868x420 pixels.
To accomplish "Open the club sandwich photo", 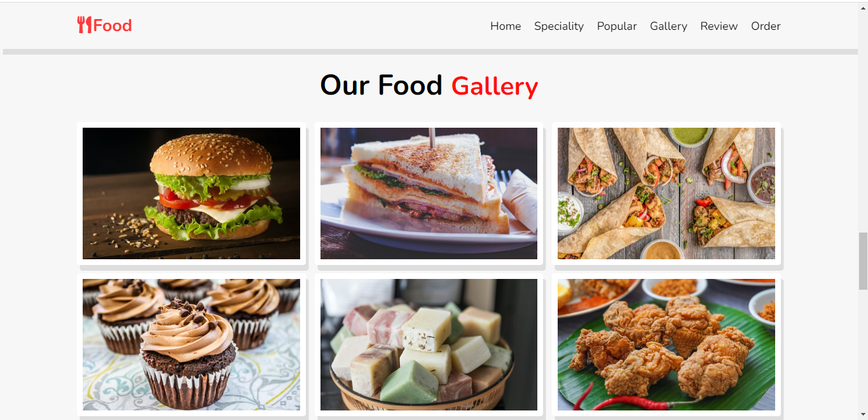I will [429, 193].
